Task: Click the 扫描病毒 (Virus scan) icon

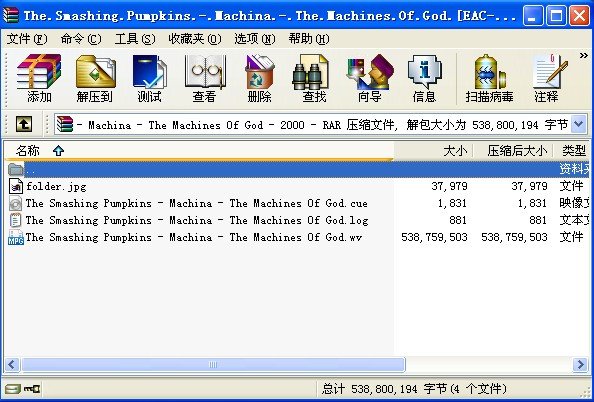Action: coord(489,78)
